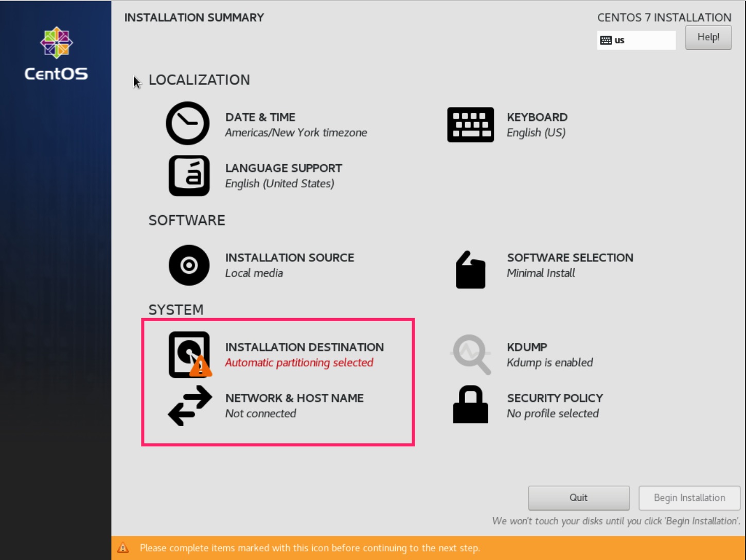
Task: Click 'Local media' status text
Action: pos(254,273)
